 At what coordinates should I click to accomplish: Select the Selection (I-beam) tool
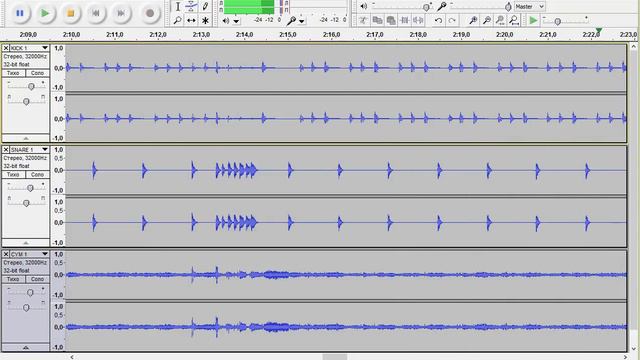click(178, 7)
